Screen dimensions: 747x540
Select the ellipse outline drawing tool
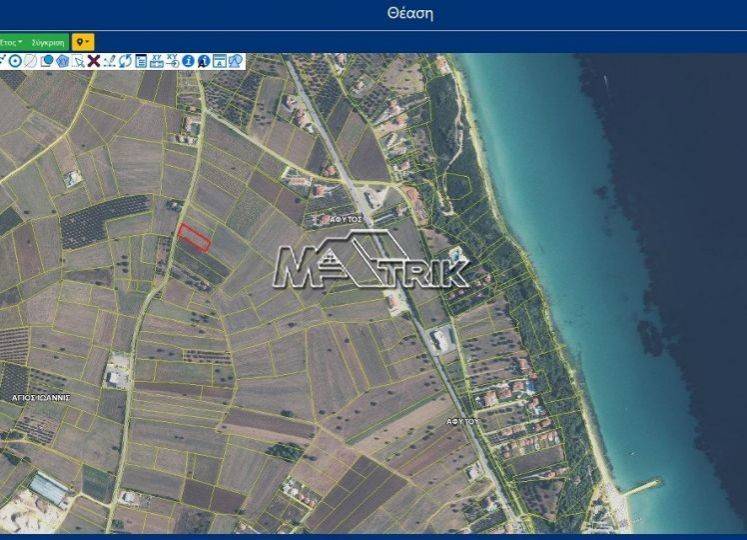coord(30,61)
